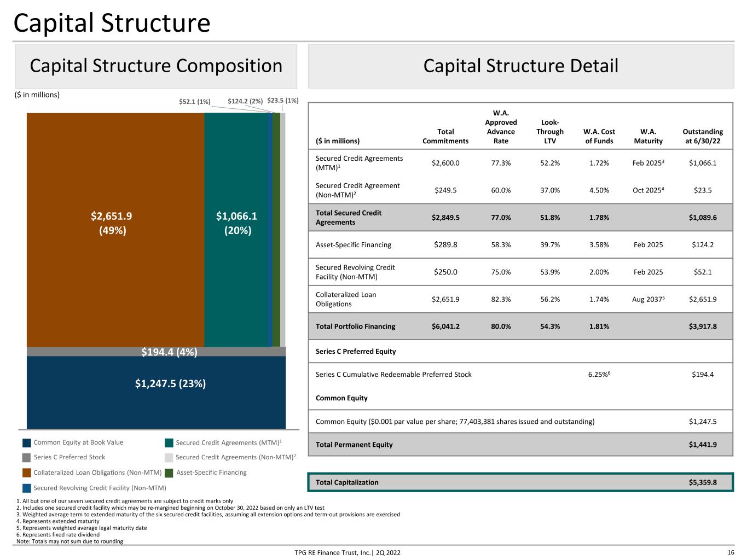
Task: Click the Capital Structure Detail header
Action: point(521,66)
